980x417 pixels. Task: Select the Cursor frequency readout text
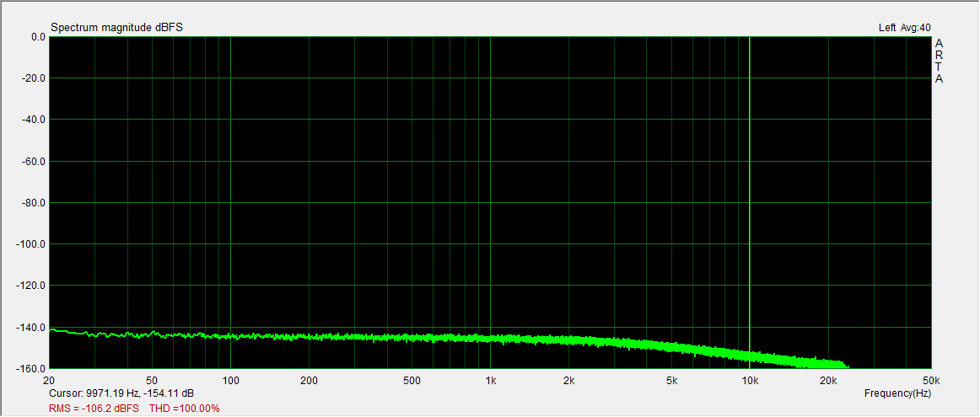[122, 393]
